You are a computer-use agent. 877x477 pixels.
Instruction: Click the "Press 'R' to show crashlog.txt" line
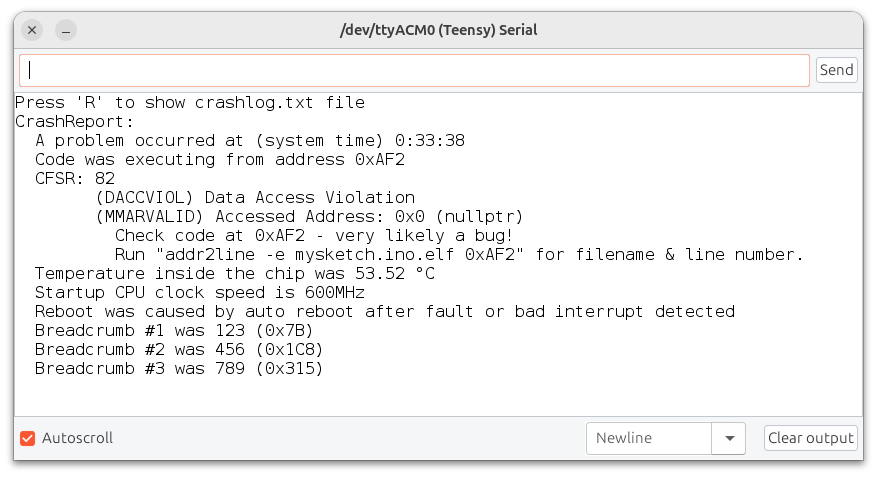click(x=190, y=103)
